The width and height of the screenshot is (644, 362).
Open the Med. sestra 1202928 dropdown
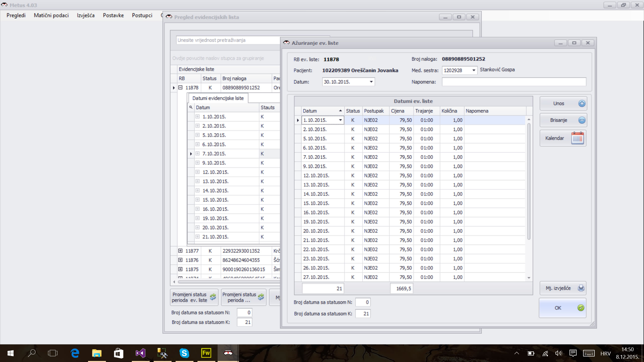[x=473, y=70]
